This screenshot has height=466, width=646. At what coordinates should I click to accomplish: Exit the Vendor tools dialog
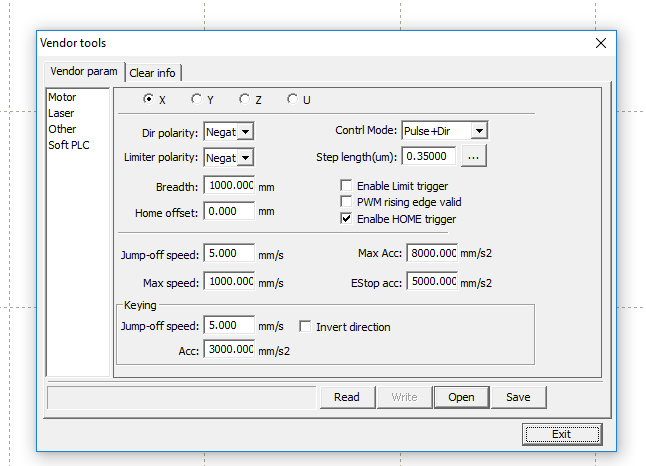561,434
